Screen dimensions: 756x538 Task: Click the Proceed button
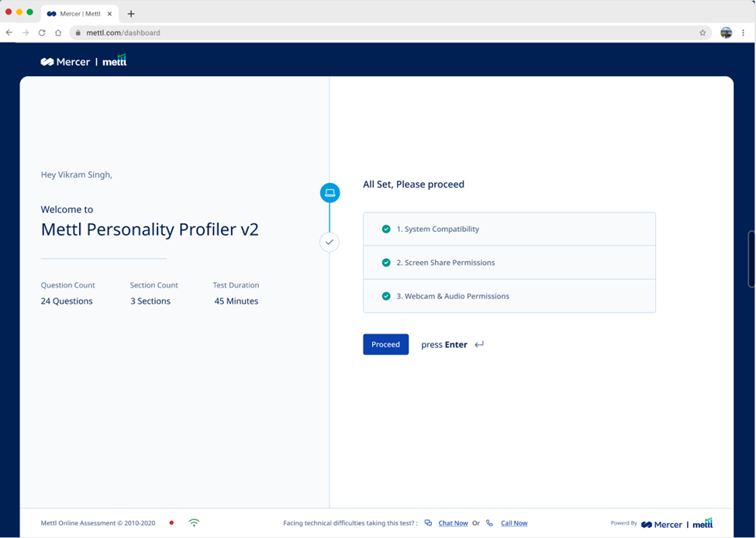[385, 344]
